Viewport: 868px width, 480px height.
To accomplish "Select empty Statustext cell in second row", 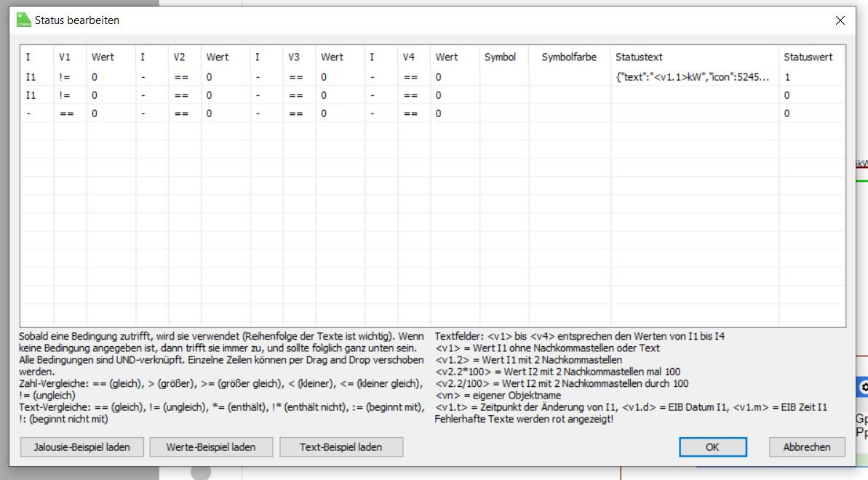I will [694, 95].
